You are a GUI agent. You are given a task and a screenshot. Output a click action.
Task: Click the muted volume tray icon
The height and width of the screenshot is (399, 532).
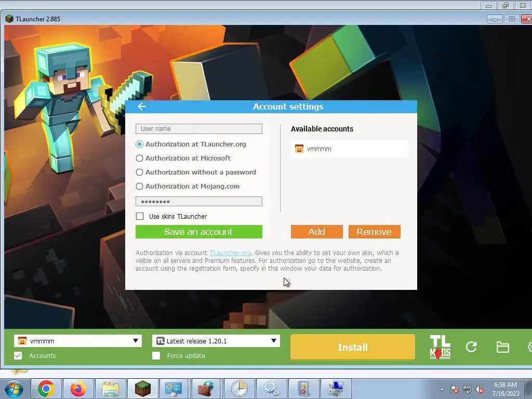pyautogui.click(x=480, y=389)
